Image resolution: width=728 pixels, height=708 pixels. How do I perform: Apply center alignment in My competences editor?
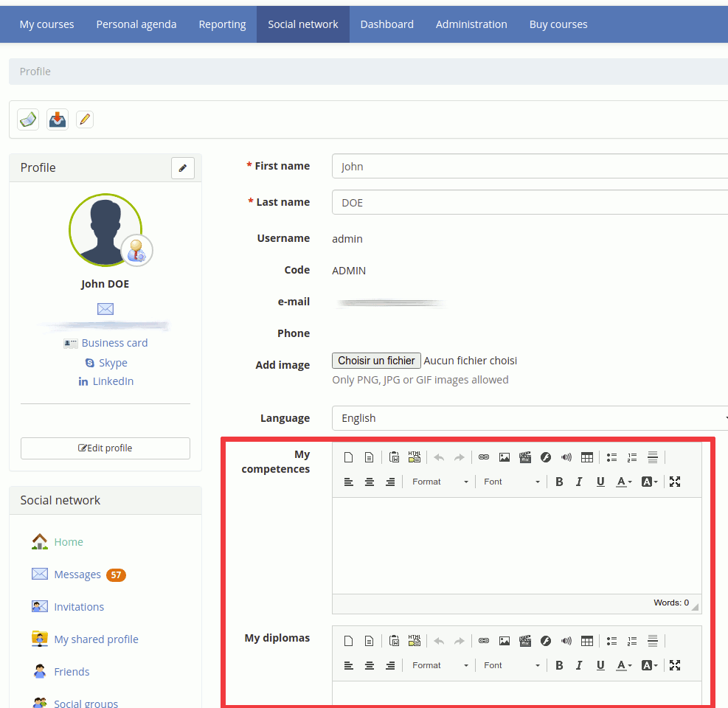click(x=369, y=482)
